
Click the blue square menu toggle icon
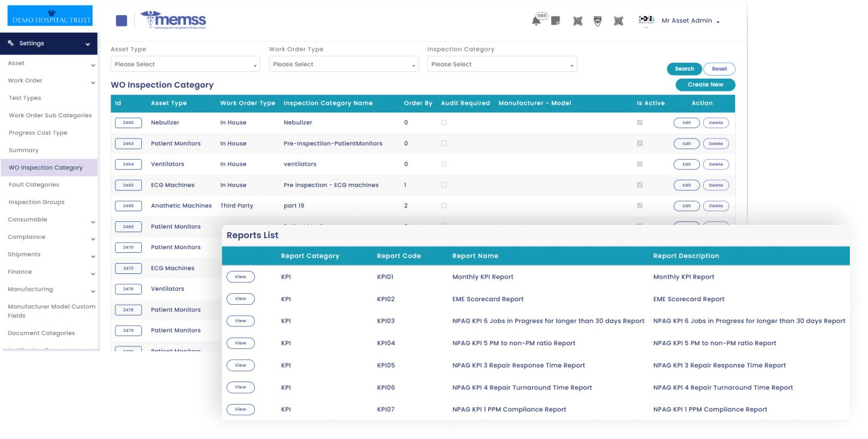121,21
